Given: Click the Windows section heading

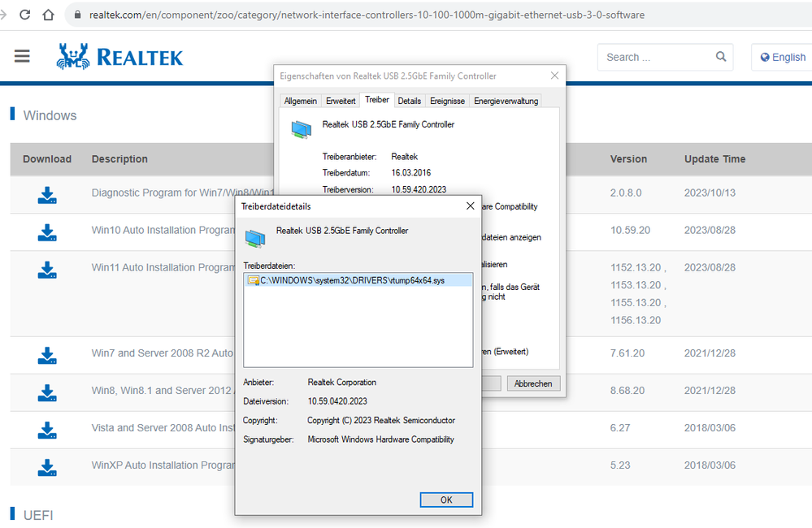Looking at the screenshot, I should [x=50, y=115].
